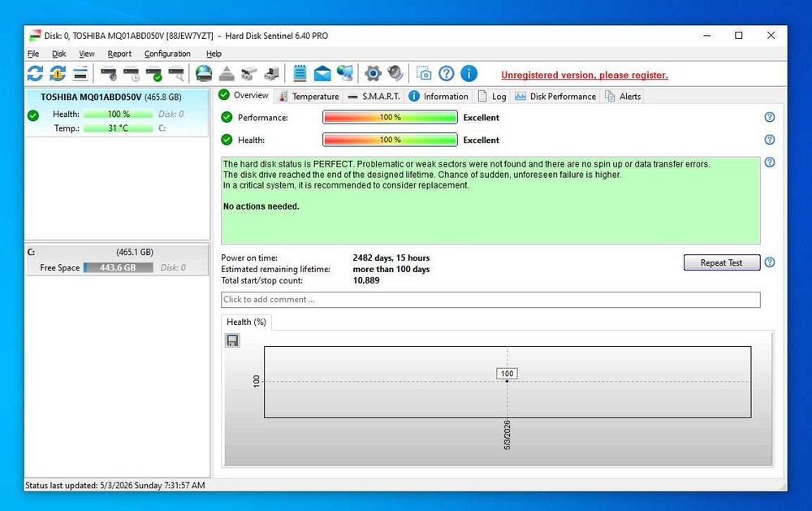Click the Click to add comment field
Screen dimensions: 812x511
click(x=490, y=300)
